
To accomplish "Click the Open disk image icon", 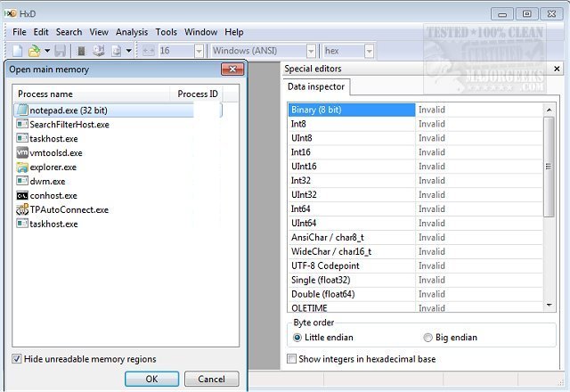I will [x=117, y=51].
